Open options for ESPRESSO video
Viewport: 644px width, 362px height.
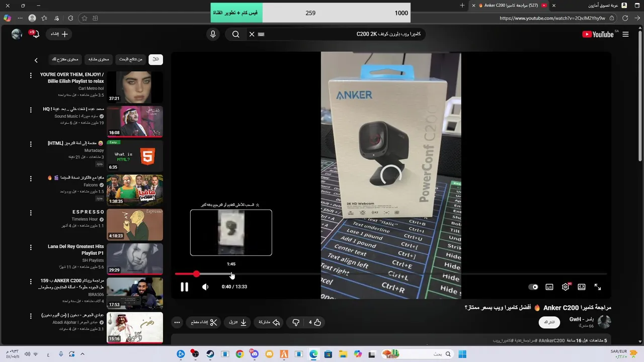point(31,213)
